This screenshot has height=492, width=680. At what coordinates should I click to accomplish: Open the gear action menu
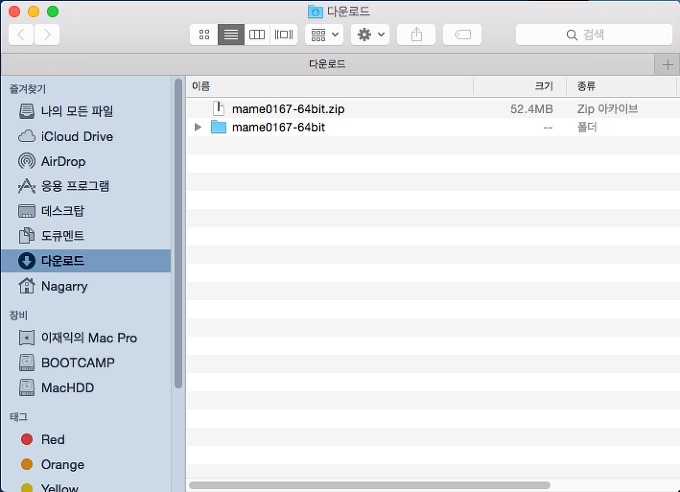pos(370,34)
